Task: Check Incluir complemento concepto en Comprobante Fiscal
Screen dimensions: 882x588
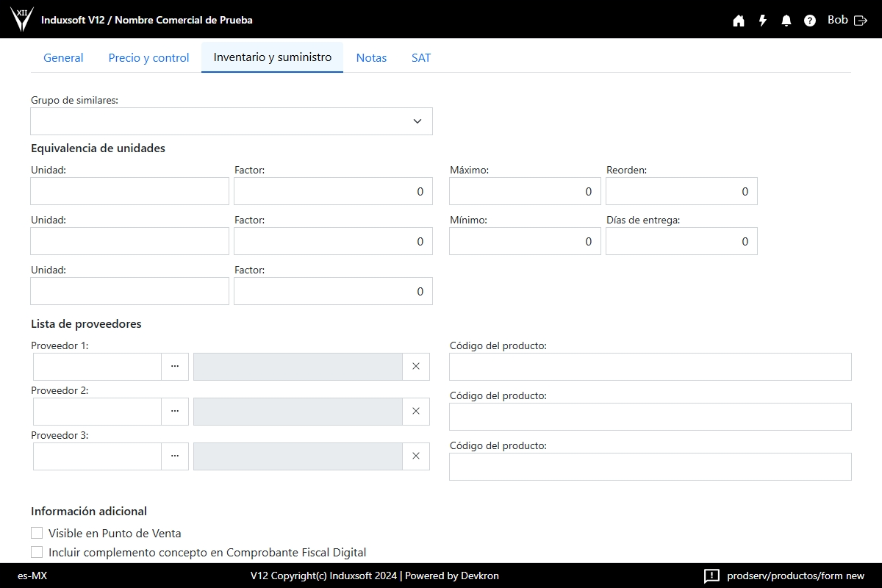Action: (x=37, y=552)
